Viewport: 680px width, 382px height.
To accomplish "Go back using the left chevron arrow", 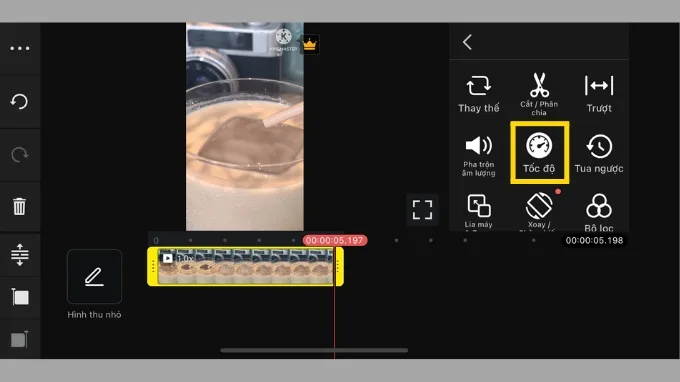I will 468,42.
